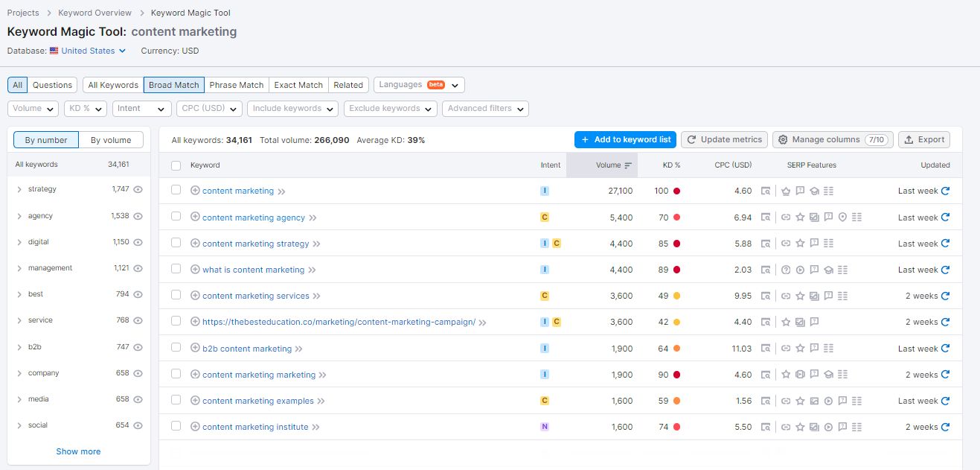Click the United States flag icon
Screen dimensions: 980x470
pos(54,51)
